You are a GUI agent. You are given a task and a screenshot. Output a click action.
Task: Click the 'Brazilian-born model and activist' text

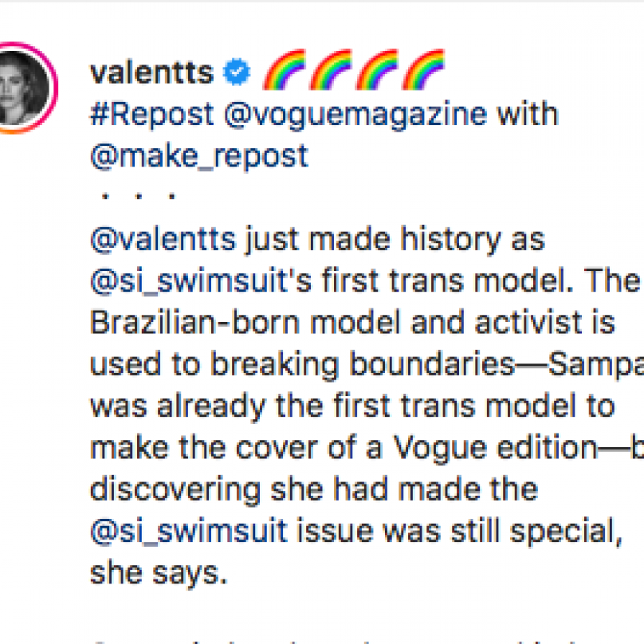tap(336, 323)
